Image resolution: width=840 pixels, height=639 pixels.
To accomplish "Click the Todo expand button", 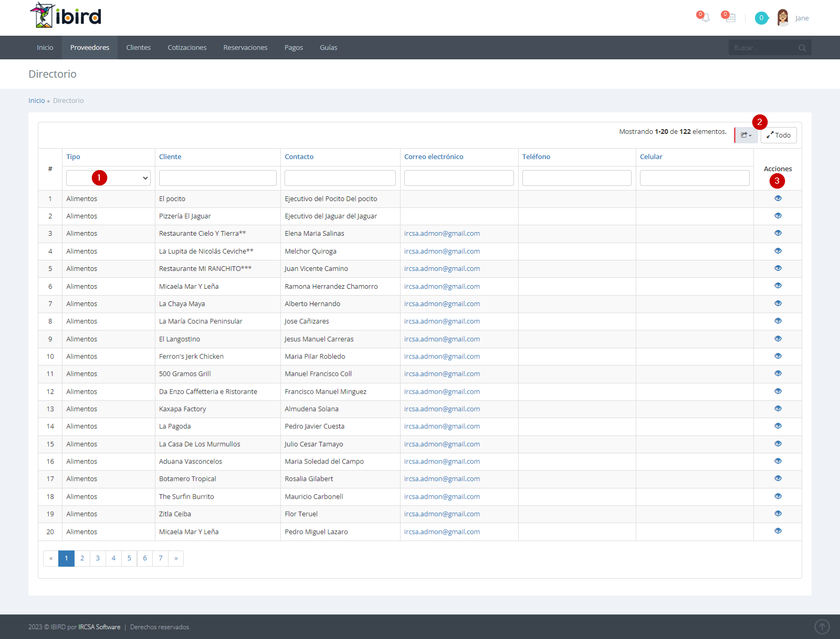I will click(x=779, y=135).
